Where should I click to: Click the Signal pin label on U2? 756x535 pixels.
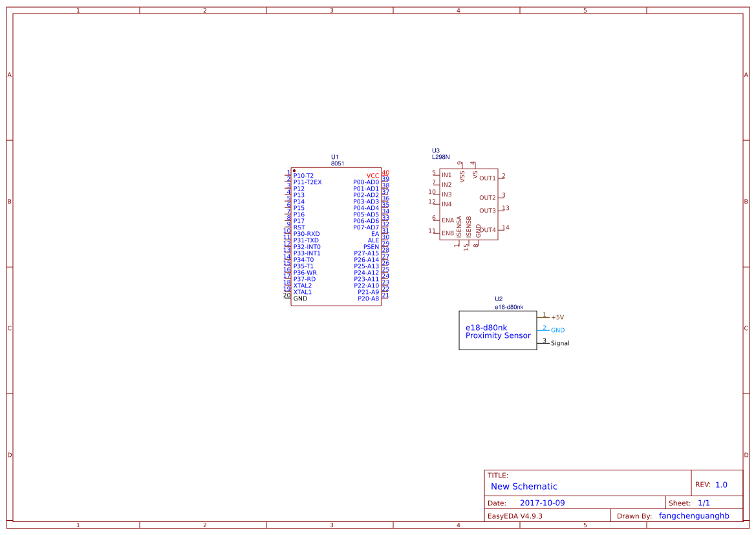pyautogui.click(x=559, y=343)
